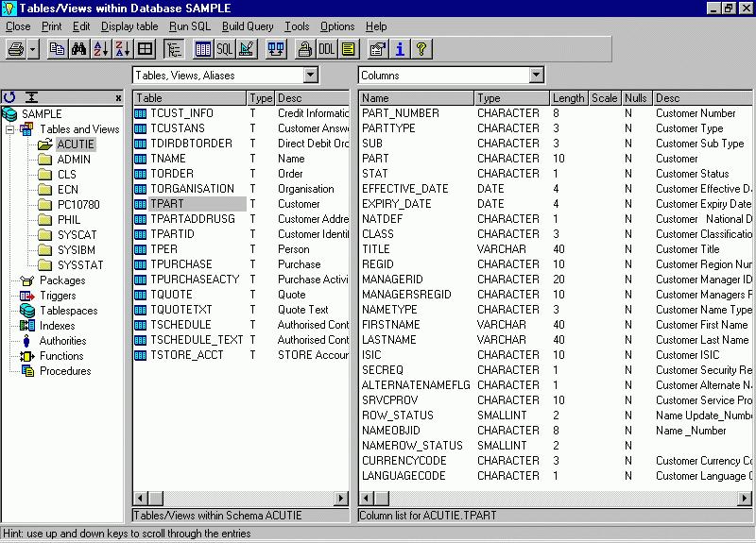Open the Run SQL menu
This screenshot has height=543, width=756.
(190, 26)
